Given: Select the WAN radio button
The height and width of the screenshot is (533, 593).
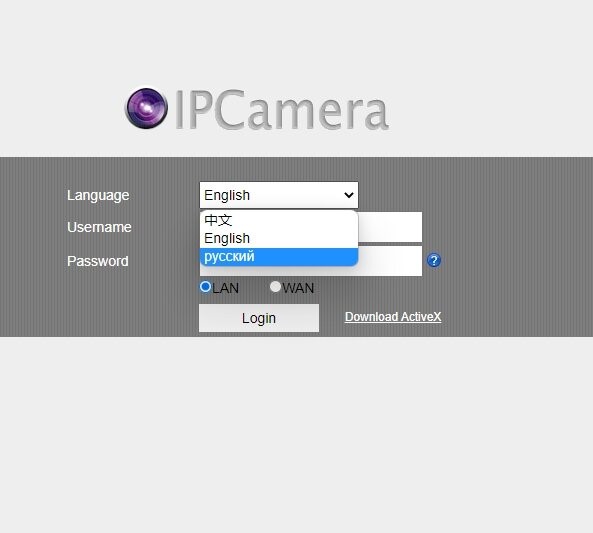Looking at the screenshot, I should pos(275,287).
